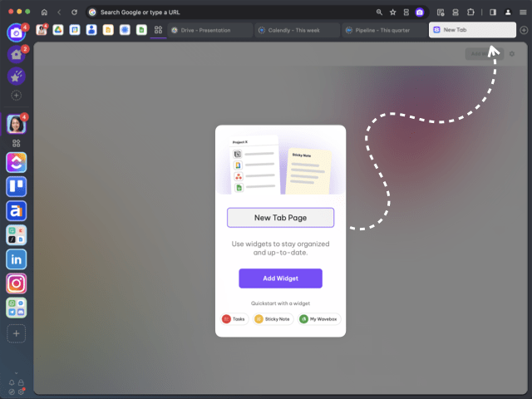Select the Pipeline - This quarter tab

(x=383, y=30)
